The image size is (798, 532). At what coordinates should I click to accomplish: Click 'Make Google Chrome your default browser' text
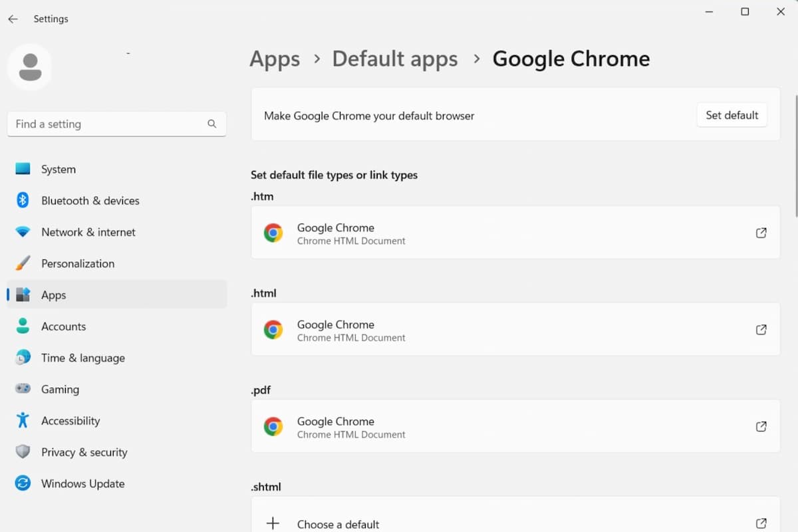[369, 116]
